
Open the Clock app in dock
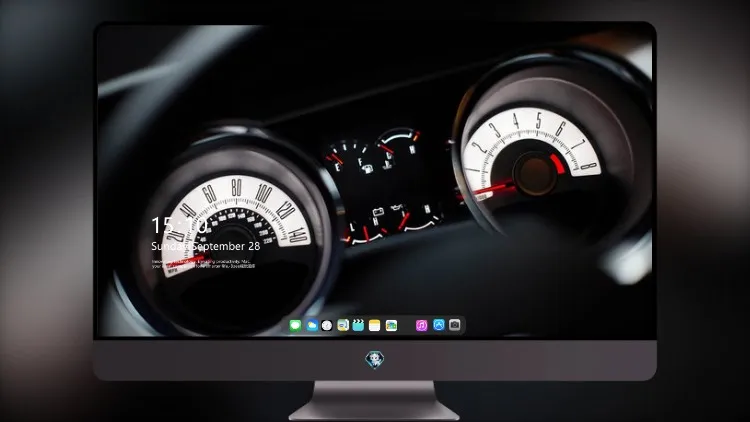[x=327, y=325]
